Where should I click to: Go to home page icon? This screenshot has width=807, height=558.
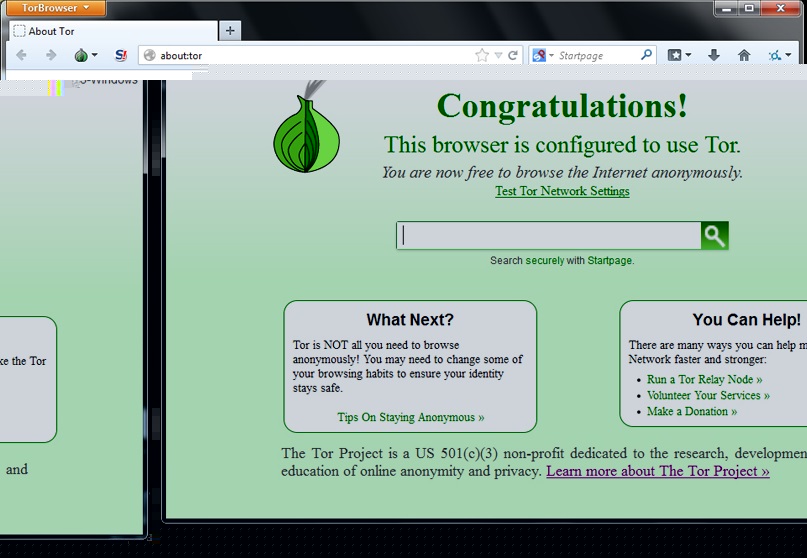click(x=744, y=55)
